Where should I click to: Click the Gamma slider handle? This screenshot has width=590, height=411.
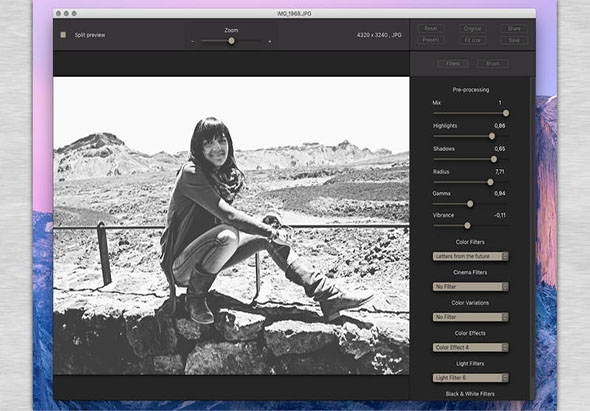coord(470,204)
